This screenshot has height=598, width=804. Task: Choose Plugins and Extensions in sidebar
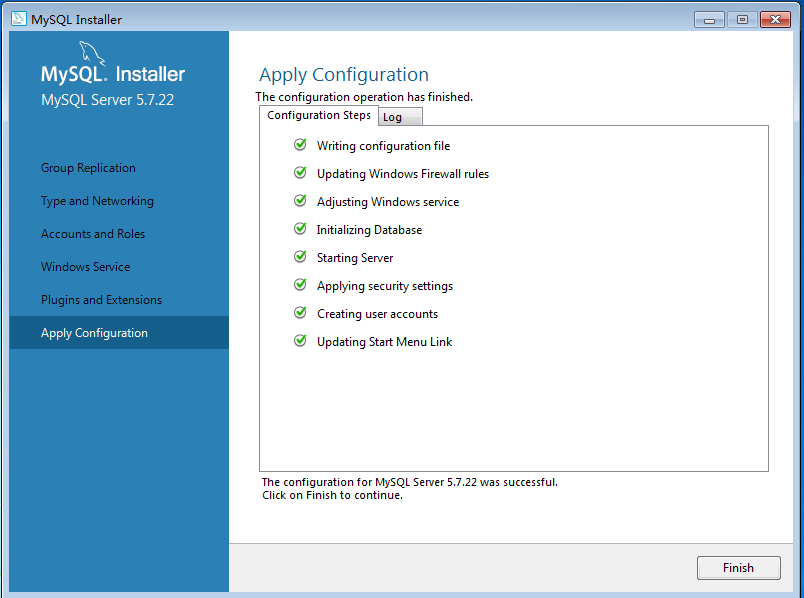101,300
